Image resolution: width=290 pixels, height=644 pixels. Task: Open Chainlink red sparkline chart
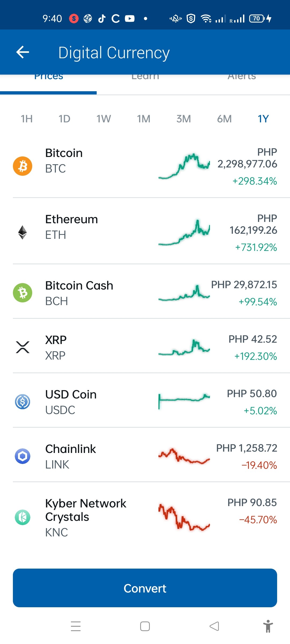click(184, 456)
